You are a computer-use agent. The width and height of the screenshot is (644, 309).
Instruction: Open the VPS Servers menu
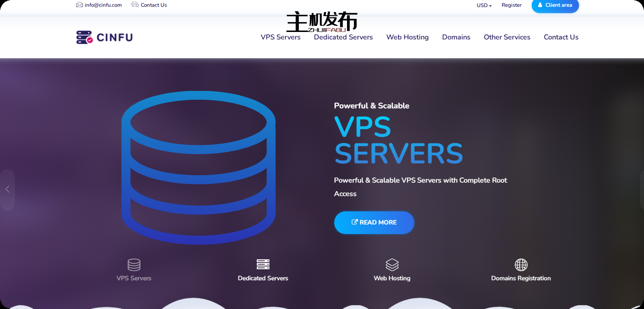coord(281,37)
